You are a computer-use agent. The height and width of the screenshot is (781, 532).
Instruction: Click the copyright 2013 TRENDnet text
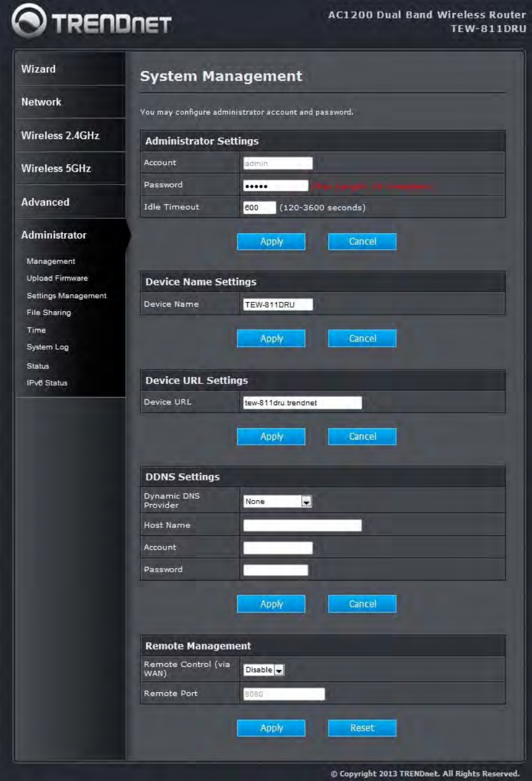(425, 774)
